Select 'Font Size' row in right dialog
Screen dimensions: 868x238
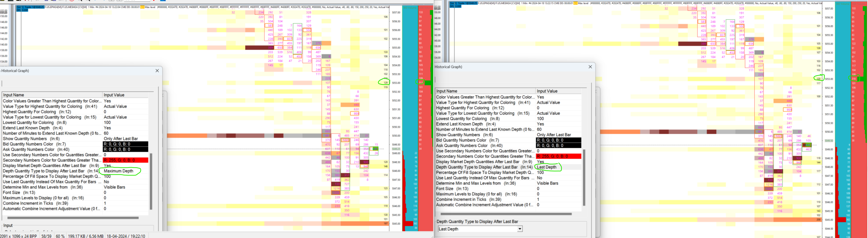509,189
